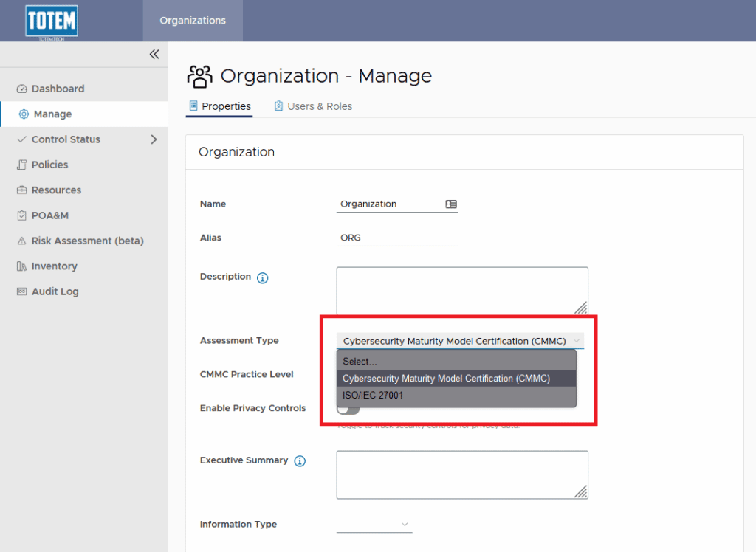The image size is (756, 552).
Task: Go to Dashboard in sidebar
Action: pyautogui.click(x=84, y=89)
